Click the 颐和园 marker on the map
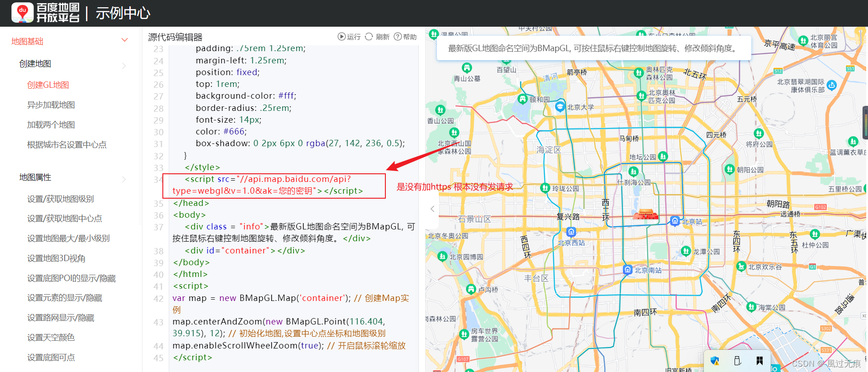Image resolution: width=868 pixels, height=372 pixels. coord(523,99)
